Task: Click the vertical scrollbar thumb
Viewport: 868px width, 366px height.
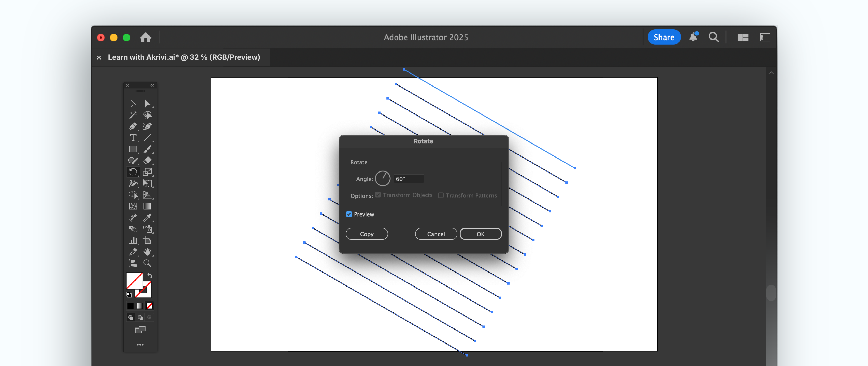Action: [771, 293]
